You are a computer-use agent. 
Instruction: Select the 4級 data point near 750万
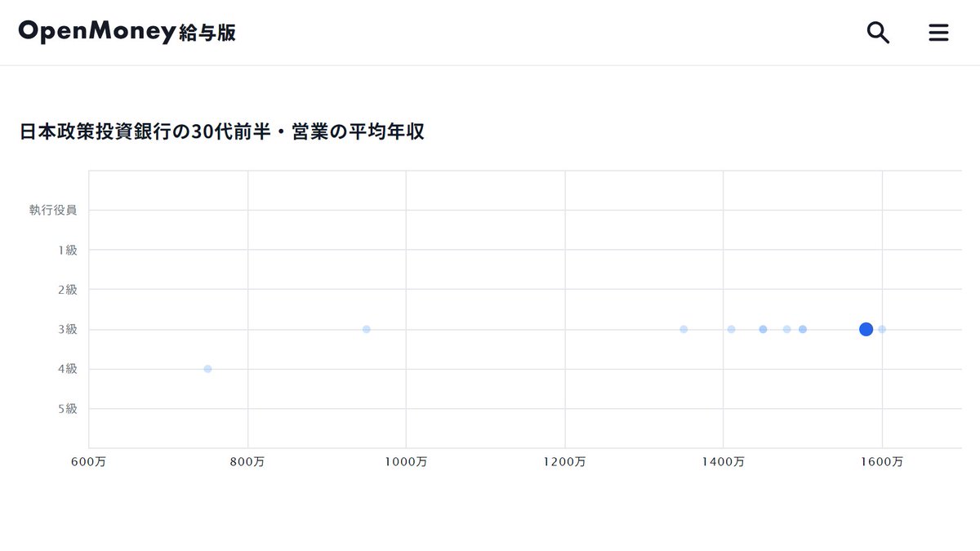(207, 369)
